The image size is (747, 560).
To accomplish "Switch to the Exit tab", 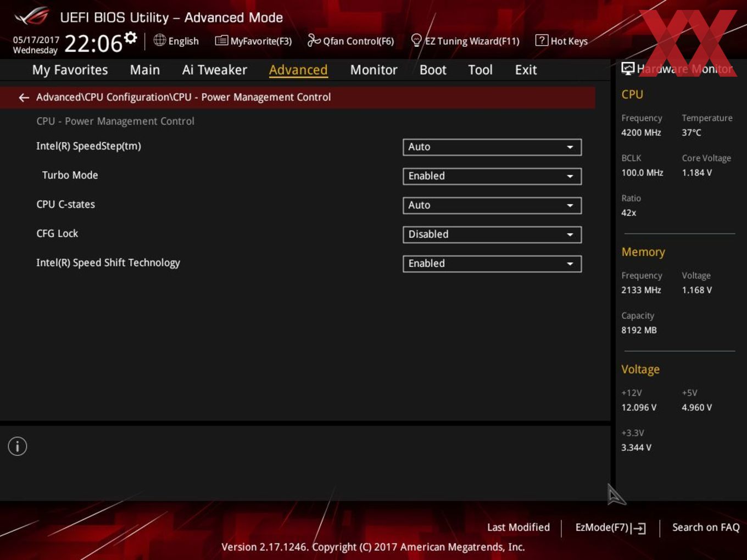I will click(526, 70).
